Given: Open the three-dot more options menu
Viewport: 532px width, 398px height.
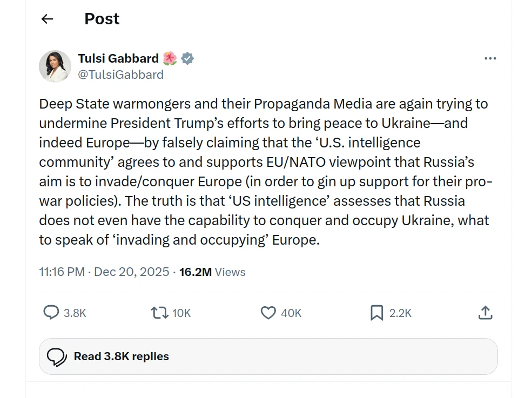Looking at the screenshot, I should [490, 59].
